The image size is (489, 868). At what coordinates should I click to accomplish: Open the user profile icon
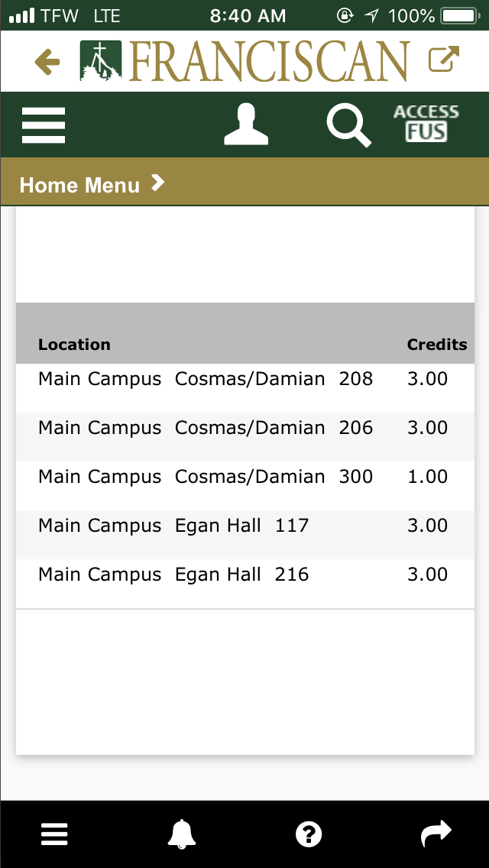tap(246, 125)
